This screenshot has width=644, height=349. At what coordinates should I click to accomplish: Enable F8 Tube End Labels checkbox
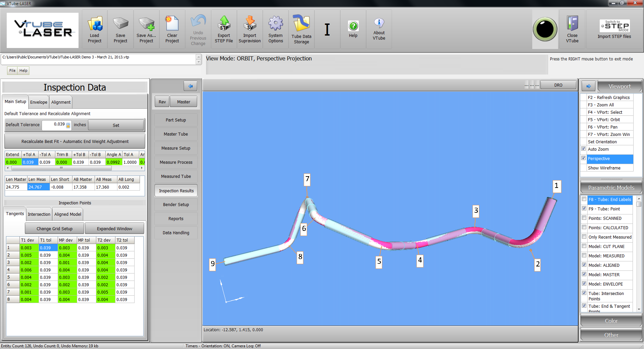click(x=584, y=199)
